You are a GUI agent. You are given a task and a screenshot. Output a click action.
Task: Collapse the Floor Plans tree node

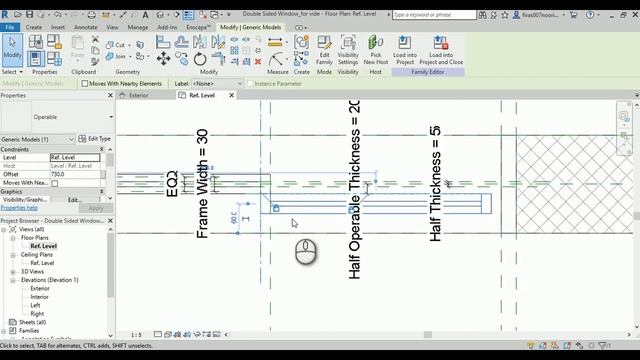coord(13,238)
